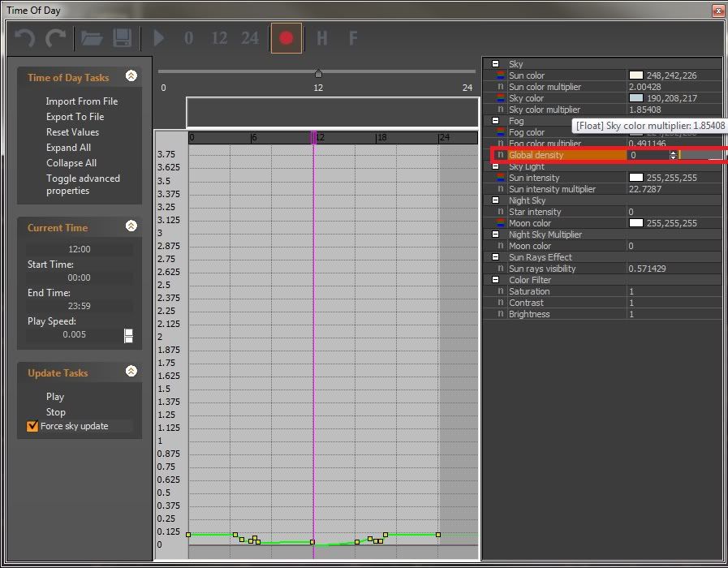The width and height of the screenshot is (728, 568).
Task: Jump to time 12 toolbar button
Action: pos(219,38)
